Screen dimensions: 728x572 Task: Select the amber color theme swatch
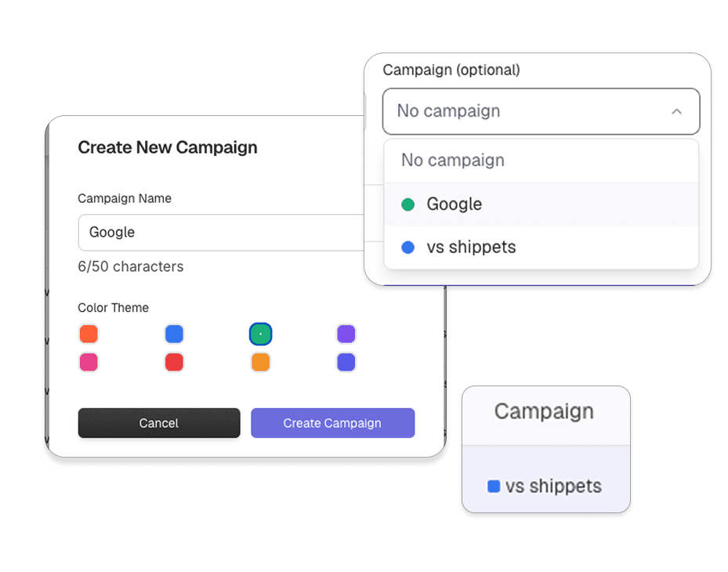click(x=259, y=362)
